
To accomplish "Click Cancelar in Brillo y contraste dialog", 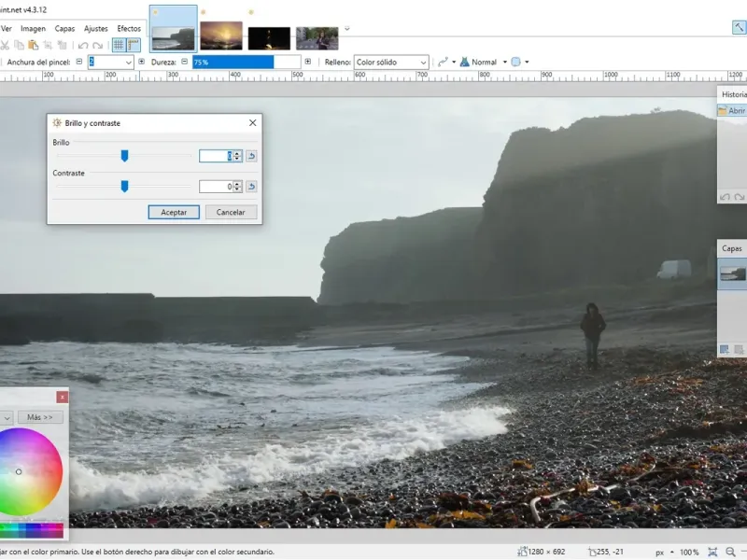I will point(231,213).
